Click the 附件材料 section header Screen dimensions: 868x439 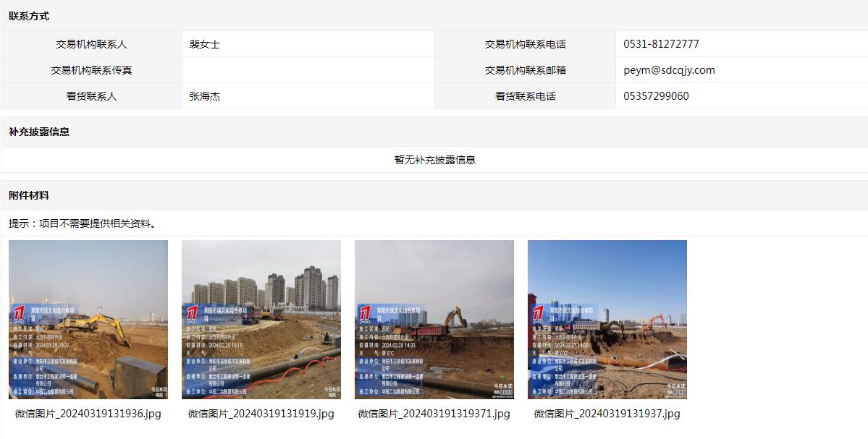[29, 195]
